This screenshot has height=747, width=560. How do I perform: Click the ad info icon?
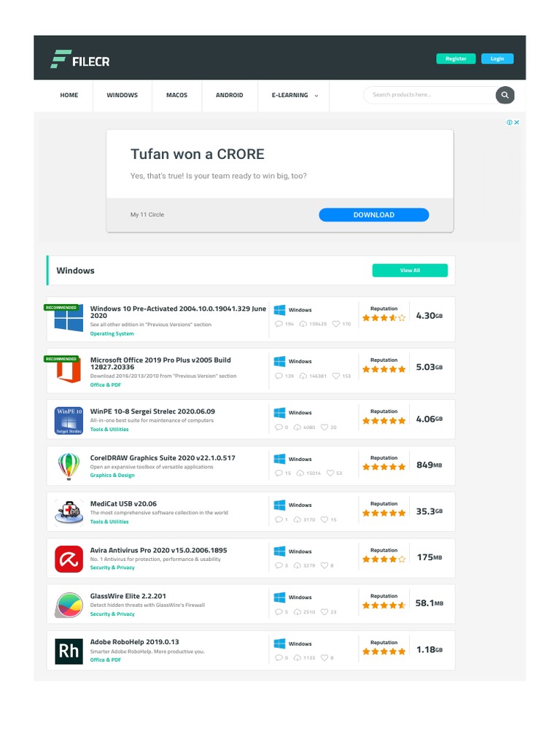click(x=510, y=123)
